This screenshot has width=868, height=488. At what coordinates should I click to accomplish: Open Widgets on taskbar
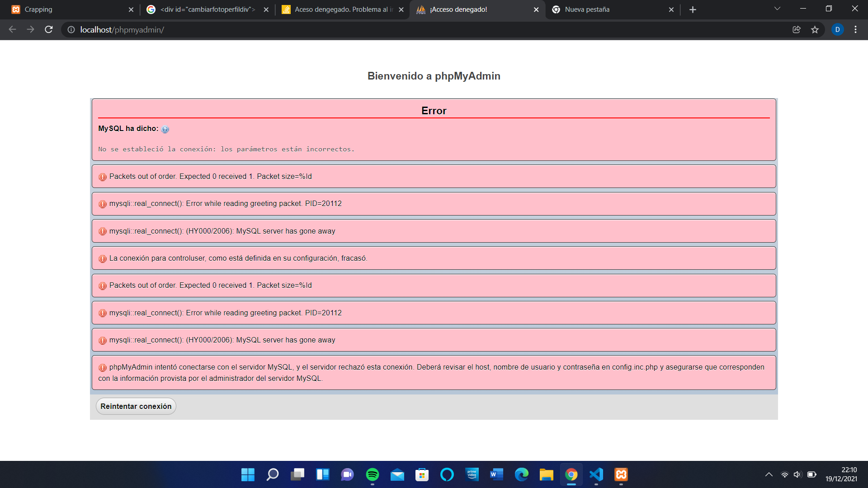pos(322,474)
